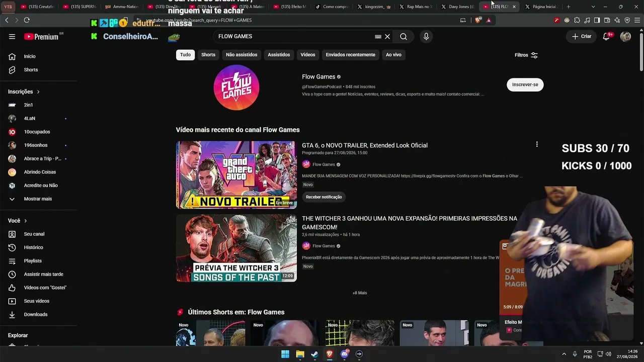Image resolution: width=644 pixels, height=362 pixels.
Task: Open more options for the GTA 6 video
Action: pos(537,144)
